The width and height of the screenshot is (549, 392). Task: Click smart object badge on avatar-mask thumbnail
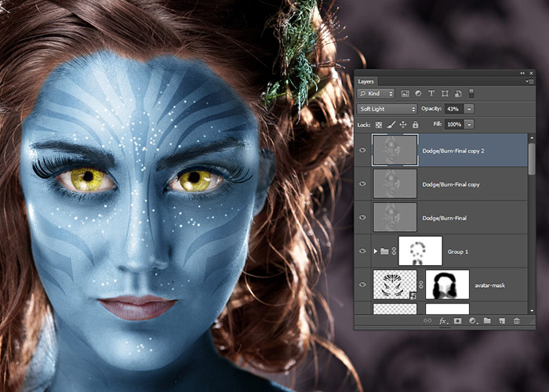click(x=413, y=296)
